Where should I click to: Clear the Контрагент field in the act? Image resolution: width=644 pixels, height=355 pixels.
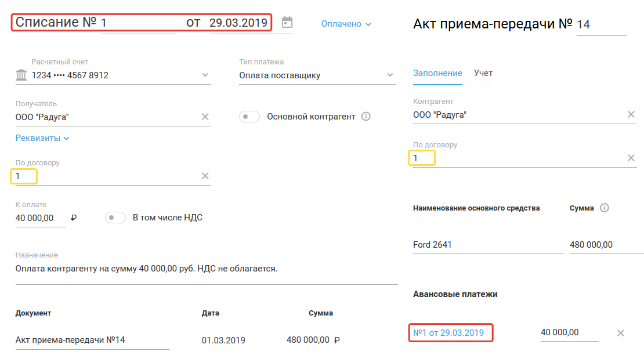coord(631,114)
